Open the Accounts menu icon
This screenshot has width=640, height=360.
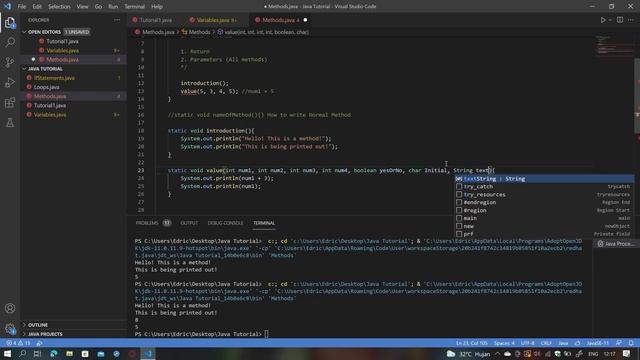coord(10,308)
